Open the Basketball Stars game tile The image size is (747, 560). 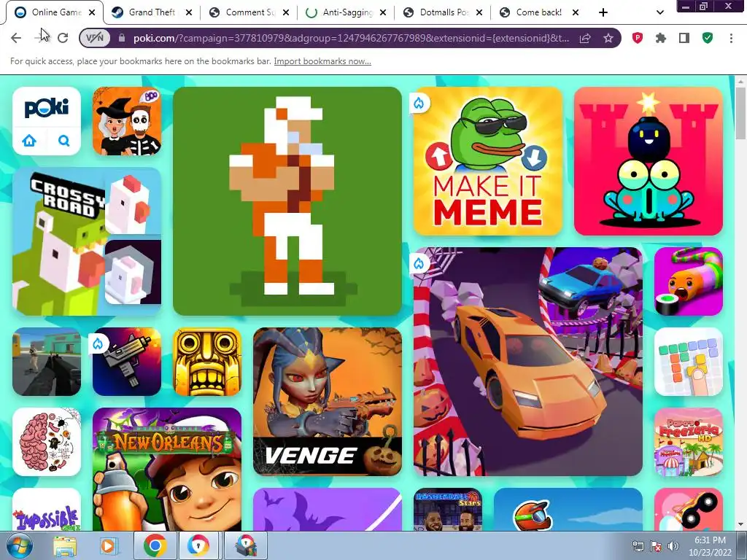448,510
